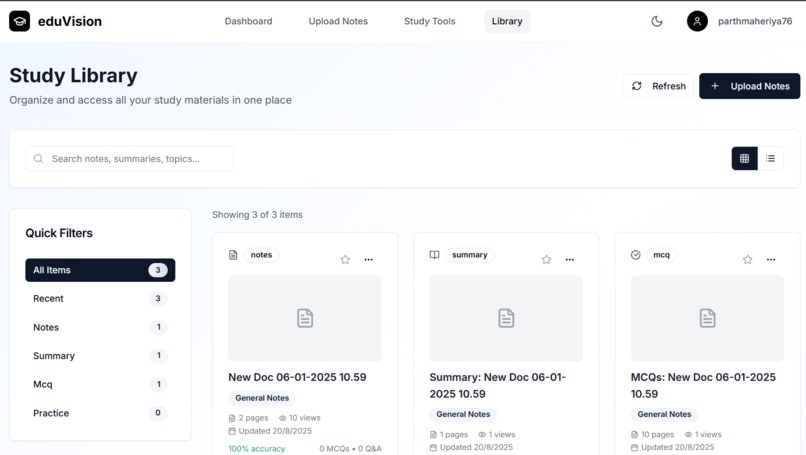Switch to grid view
Screen dimensions: 806x455
pos(744,158)
